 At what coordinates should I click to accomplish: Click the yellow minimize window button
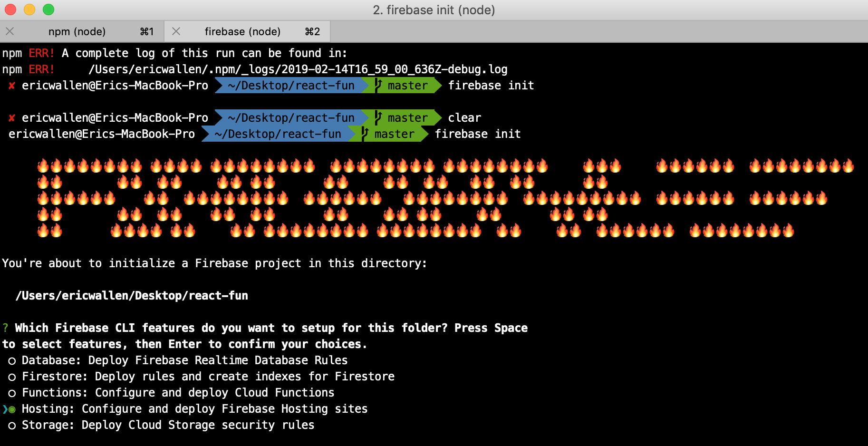[29, 10]
